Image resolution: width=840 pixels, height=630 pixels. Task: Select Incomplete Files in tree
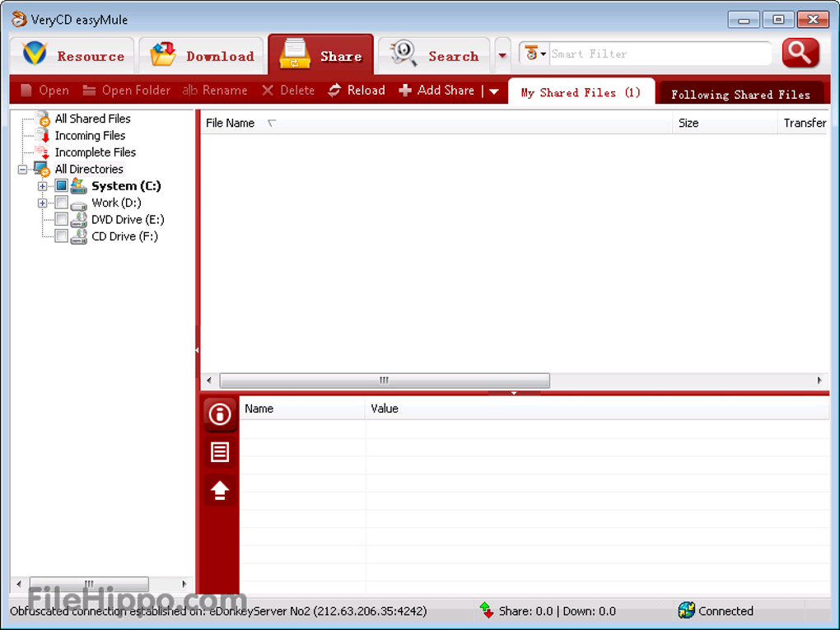tap(96, 152)
